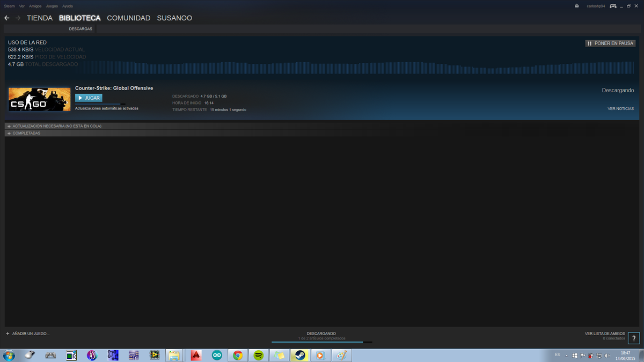Open sticky notes taskbar icon
This screenshot has height=362, width=644.
pyautogui.click(x=279, y=355)
